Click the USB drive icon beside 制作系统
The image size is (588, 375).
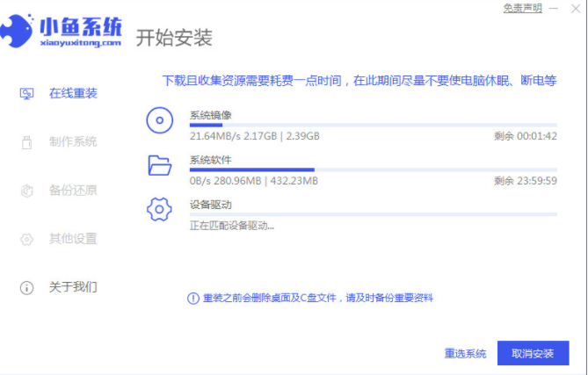(26, 142)
